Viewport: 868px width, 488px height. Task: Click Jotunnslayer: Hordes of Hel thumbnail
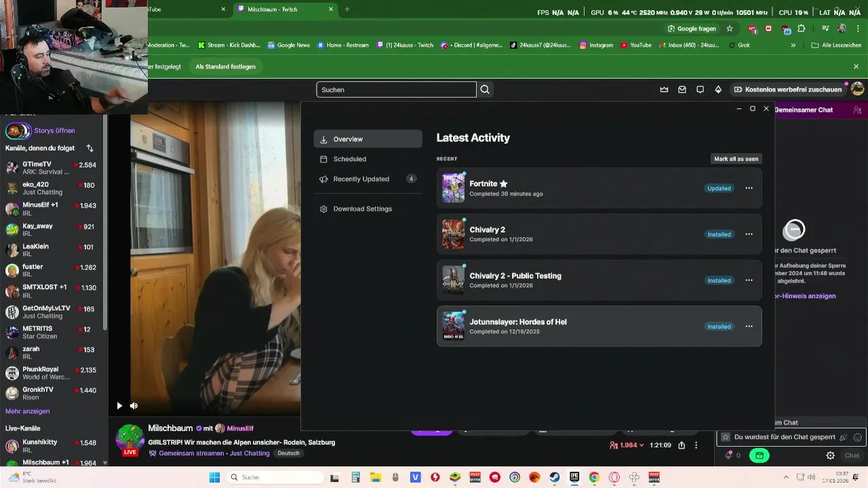454,327
